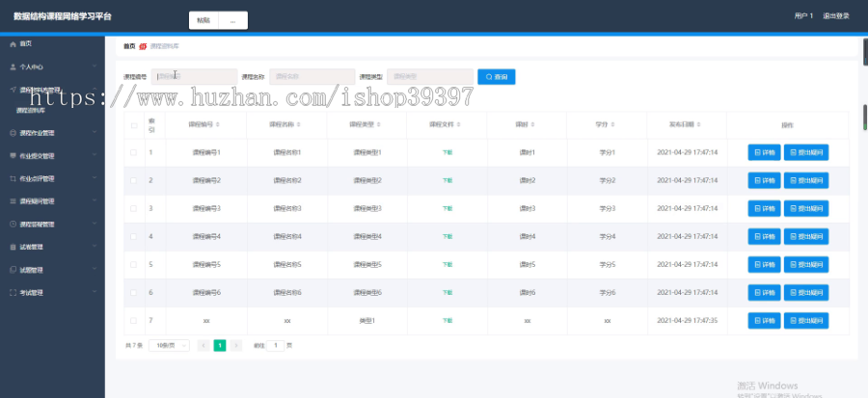Go to next page arrow in pagination
Image resolution: width=868 pixels, height=398 pixels.
coord(236,346)
